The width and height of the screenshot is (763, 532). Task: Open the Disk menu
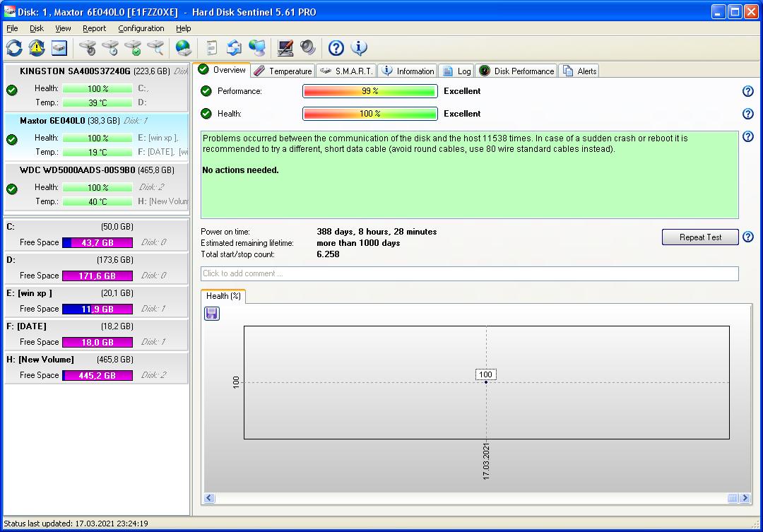click(37, 28)
